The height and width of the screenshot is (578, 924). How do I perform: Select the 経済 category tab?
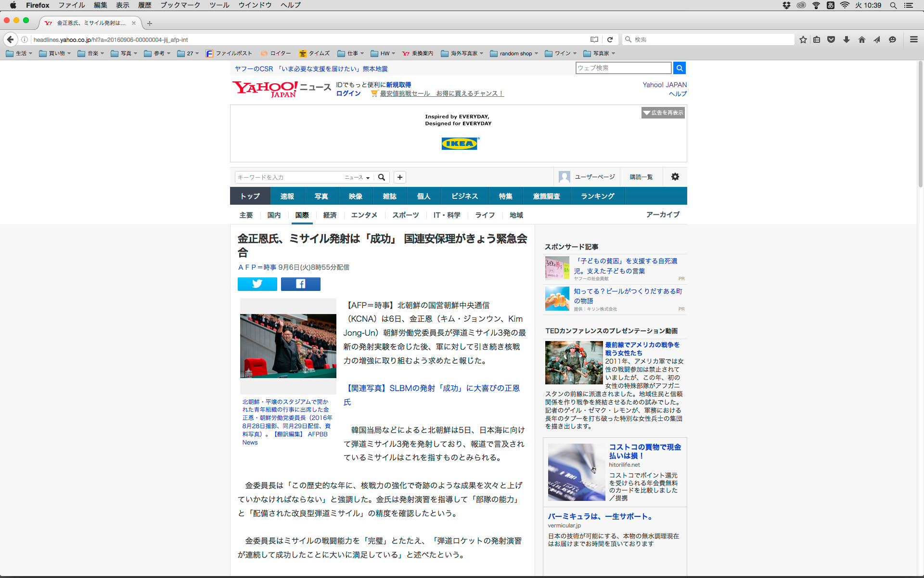click(330, 215)
